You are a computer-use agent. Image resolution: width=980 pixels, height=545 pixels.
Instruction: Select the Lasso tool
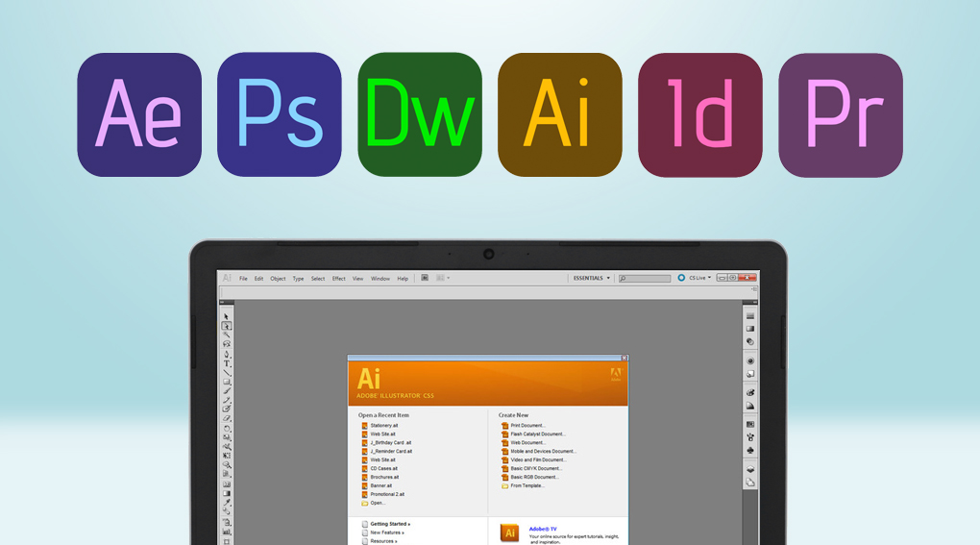point(226,344)
